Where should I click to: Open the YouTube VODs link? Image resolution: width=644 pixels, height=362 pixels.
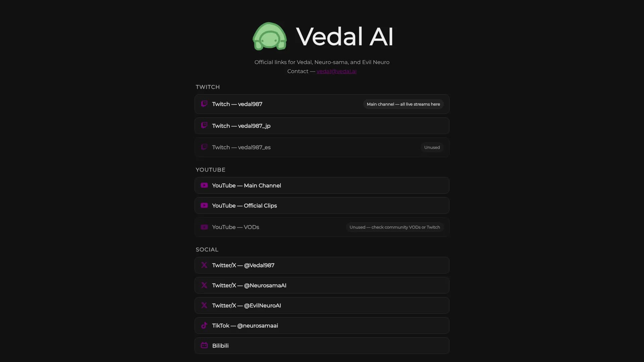click(235, 227)
